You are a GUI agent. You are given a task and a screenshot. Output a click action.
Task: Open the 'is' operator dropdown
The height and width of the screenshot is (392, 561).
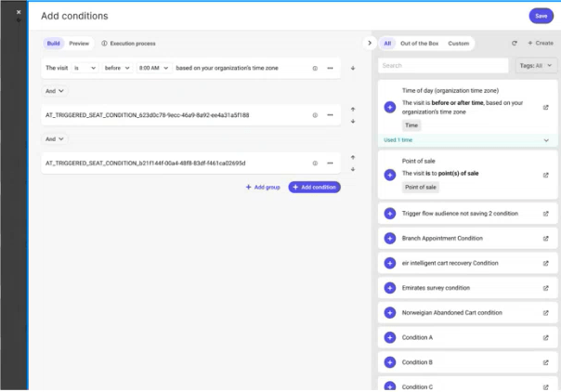click(85, 68)
